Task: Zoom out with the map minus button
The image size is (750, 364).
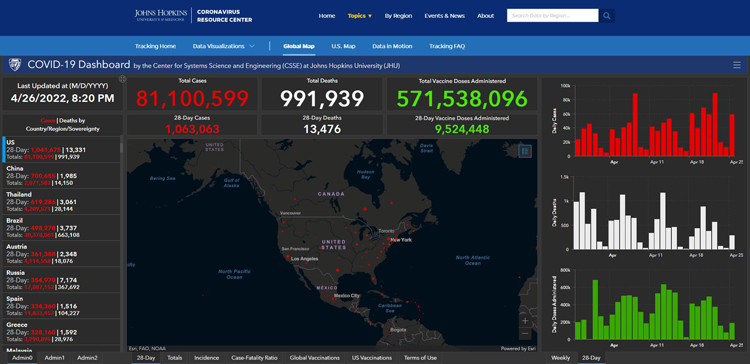Action: [525, 333]
